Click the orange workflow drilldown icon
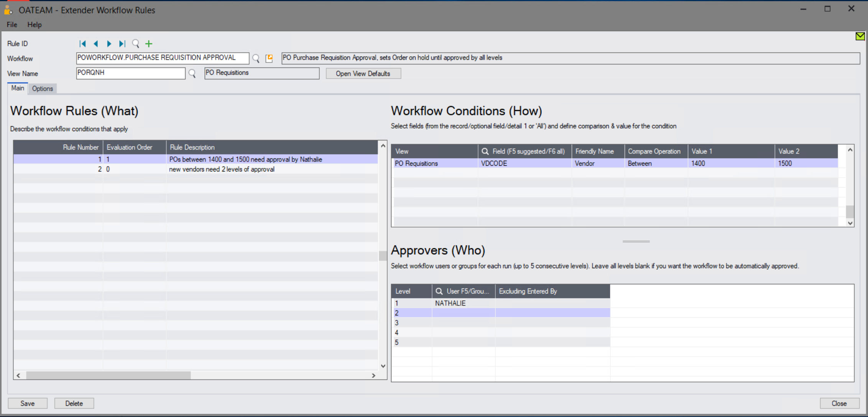This screenshot has width=868, height=417. (269, 58)
